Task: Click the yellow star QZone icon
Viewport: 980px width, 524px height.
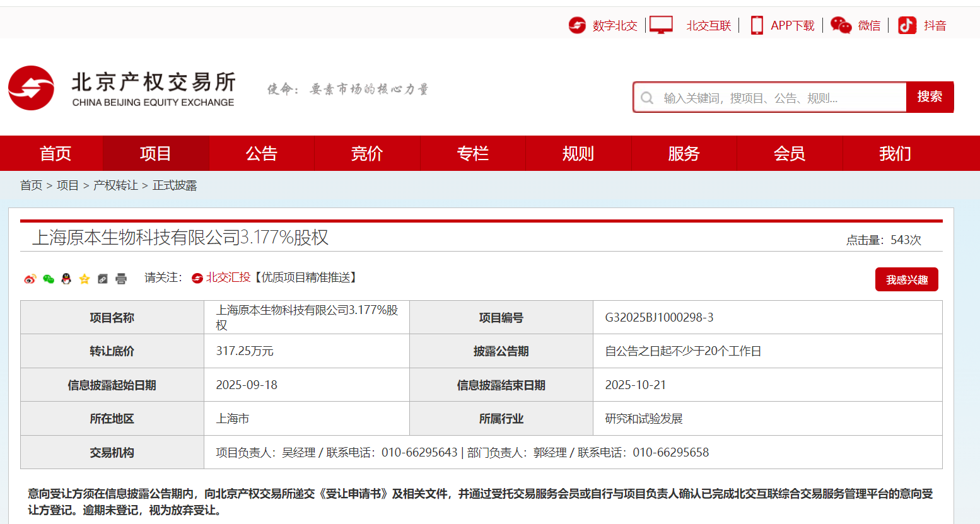Action: coord(85,279)
